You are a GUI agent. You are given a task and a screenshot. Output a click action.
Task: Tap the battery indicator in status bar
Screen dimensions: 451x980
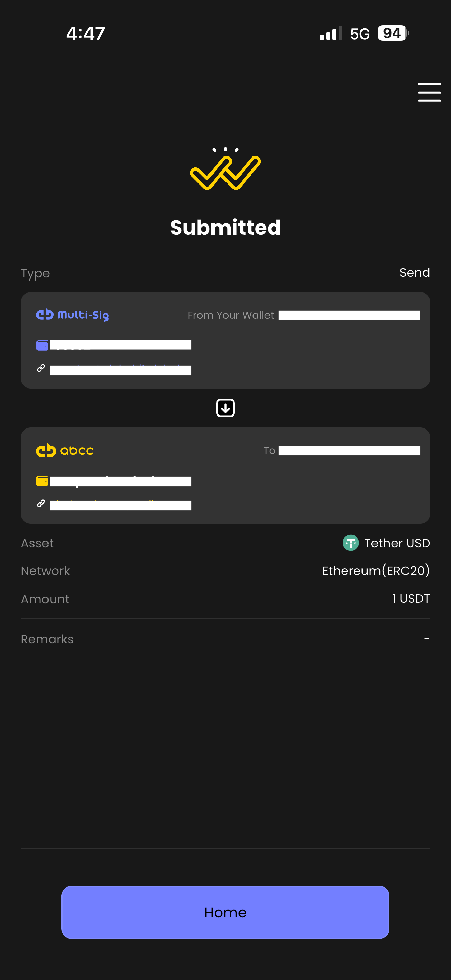tap(393, 33)
